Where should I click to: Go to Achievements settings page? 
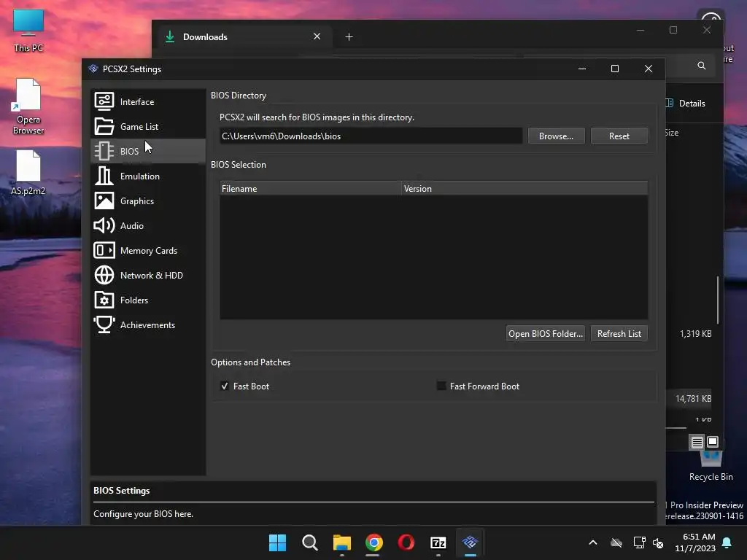coord(147,324)
